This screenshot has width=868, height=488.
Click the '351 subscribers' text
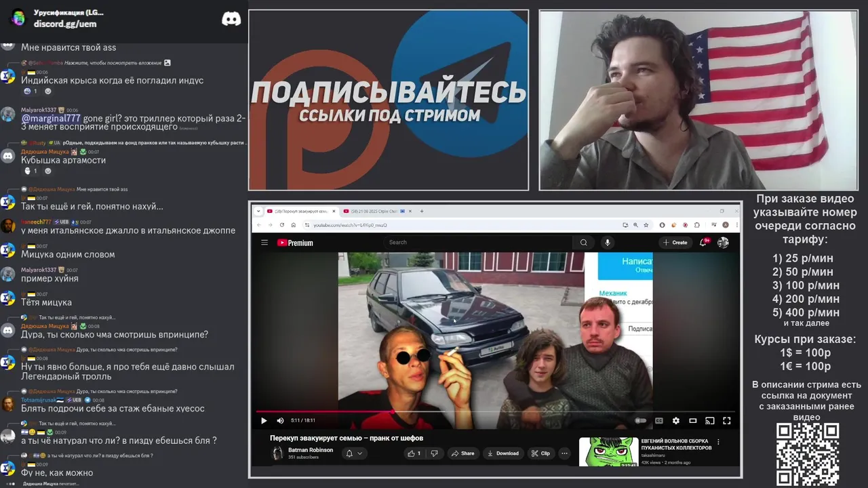[x=303, y=457]
